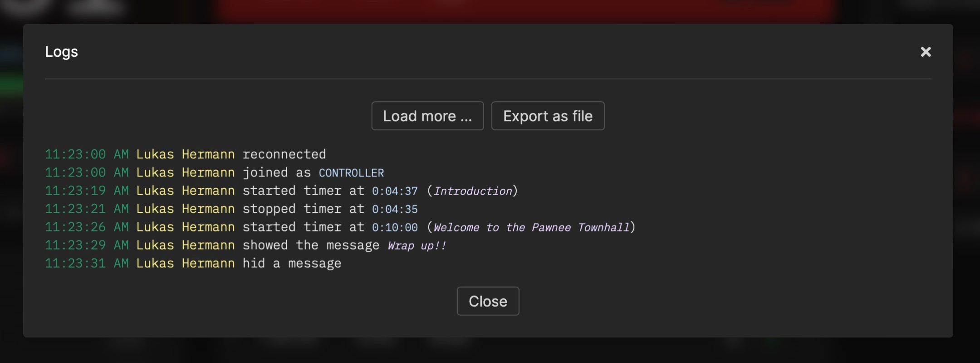Screen dimensions: 980x363
Task: Click the Close button below the logs
Action: coord(488,301)
